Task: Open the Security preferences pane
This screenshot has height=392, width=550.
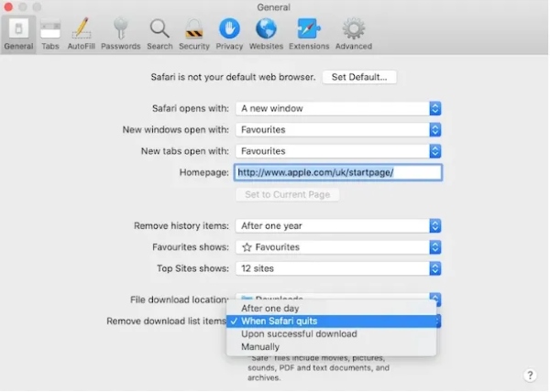Action: click(x=193, y=34)
